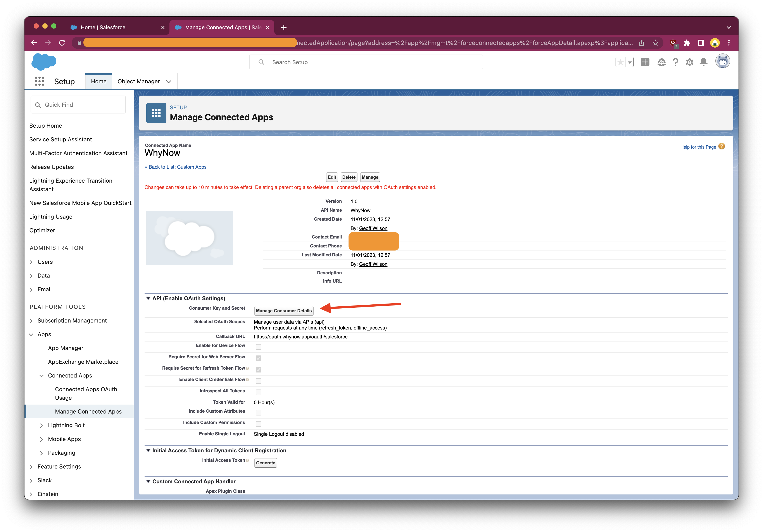Open the help question mark icon
The image size is (763, 532).
(675, 62)
